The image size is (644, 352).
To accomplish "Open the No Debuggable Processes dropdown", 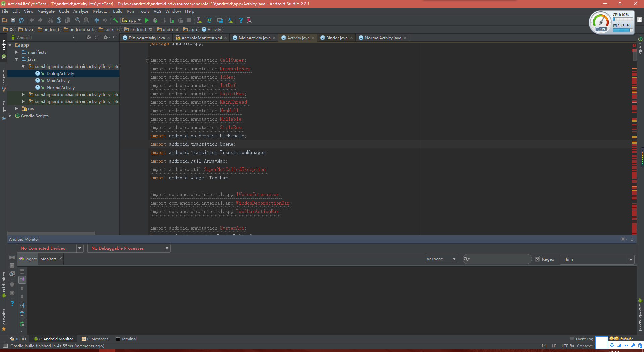I will click(129, 248).
